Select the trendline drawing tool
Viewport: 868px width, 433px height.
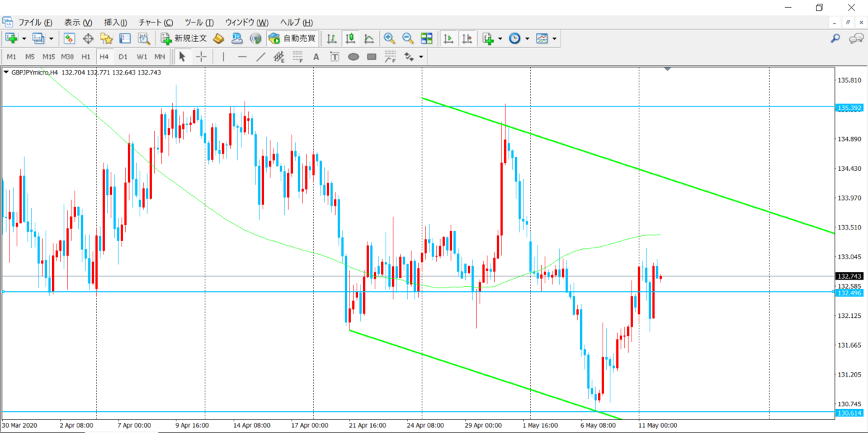coord(261,56)
